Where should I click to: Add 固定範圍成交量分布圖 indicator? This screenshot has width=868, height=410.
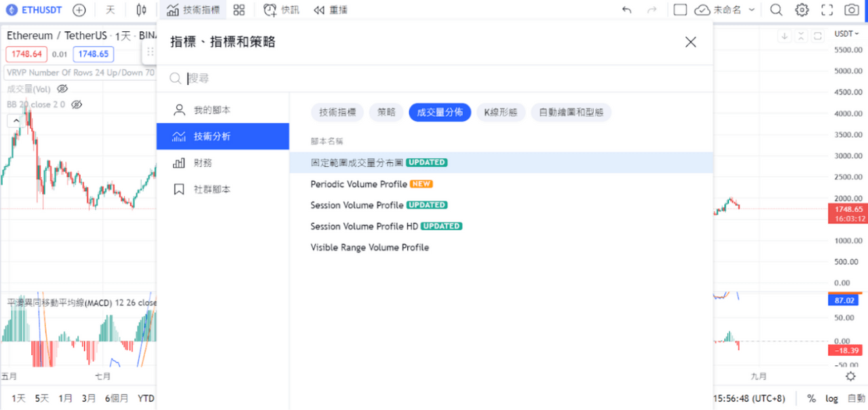501,163
